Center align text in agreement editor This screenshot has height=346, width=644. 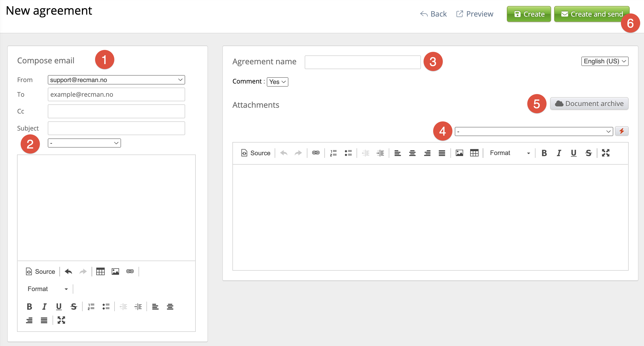[412, 153]
